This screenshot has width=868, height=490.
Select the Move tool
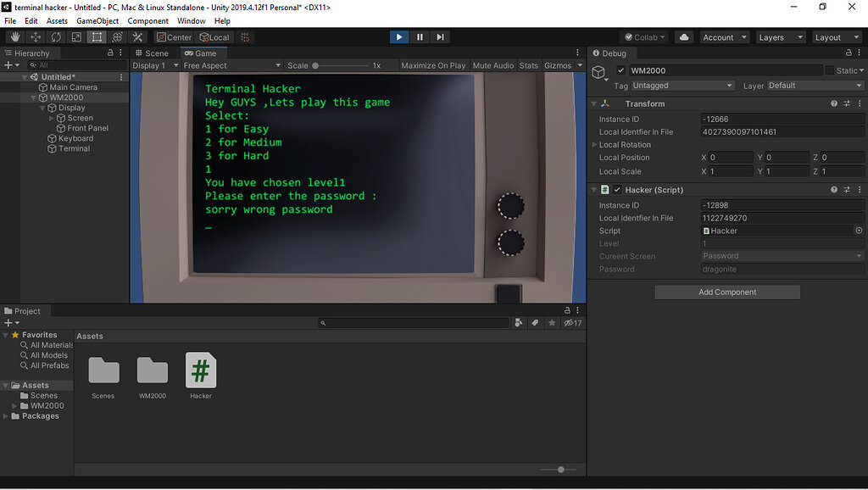pyautogui.click(x=36, y=37)
